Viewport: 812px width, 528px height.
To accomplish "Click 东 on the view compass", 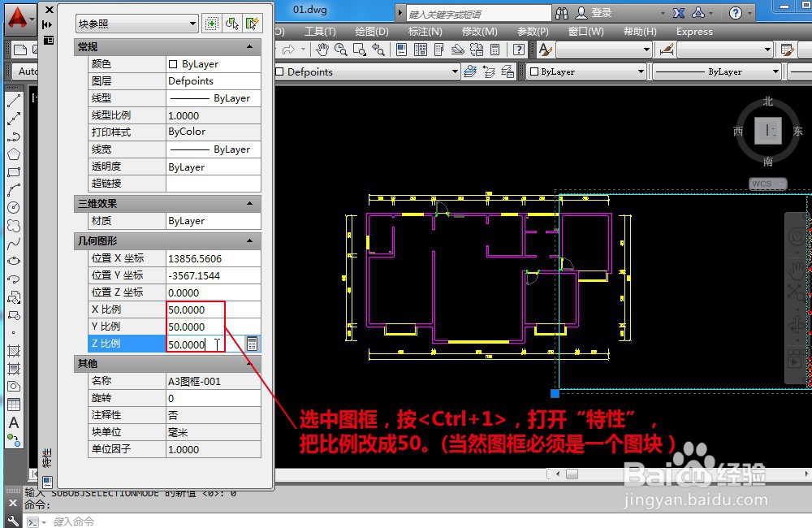I will click(797, 131).
